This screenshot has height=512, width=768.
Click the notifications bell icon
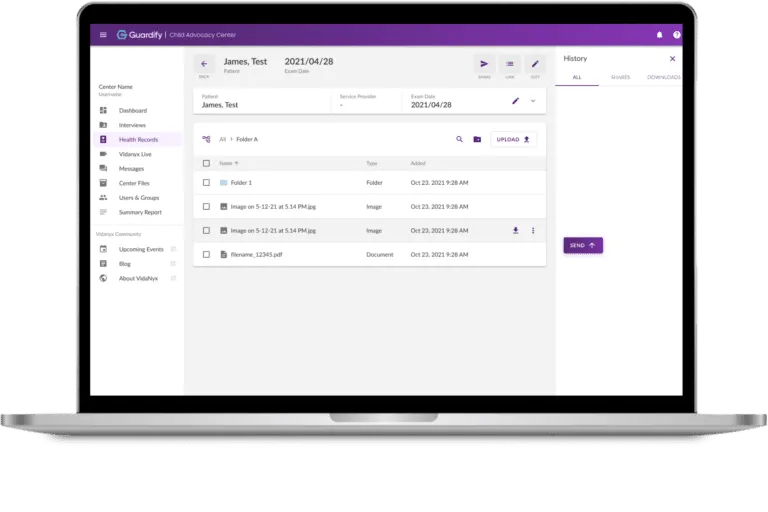pos(659,35)
